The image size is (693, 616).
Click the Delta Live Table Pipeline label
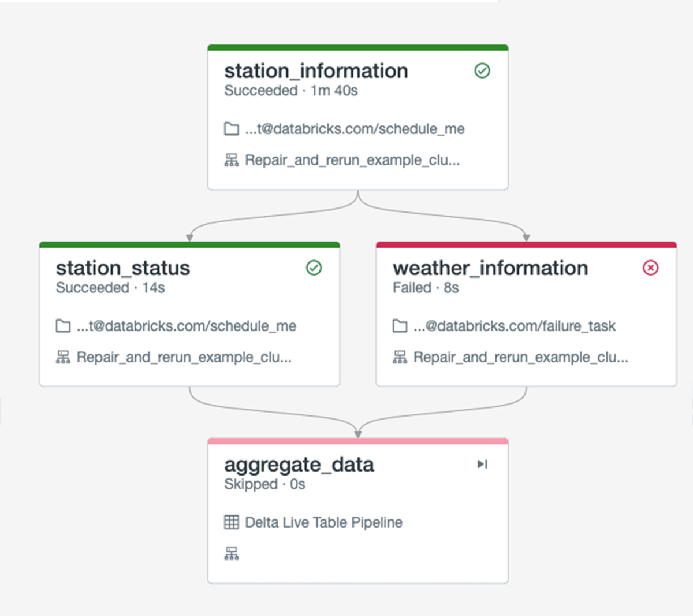click(323, 522)
